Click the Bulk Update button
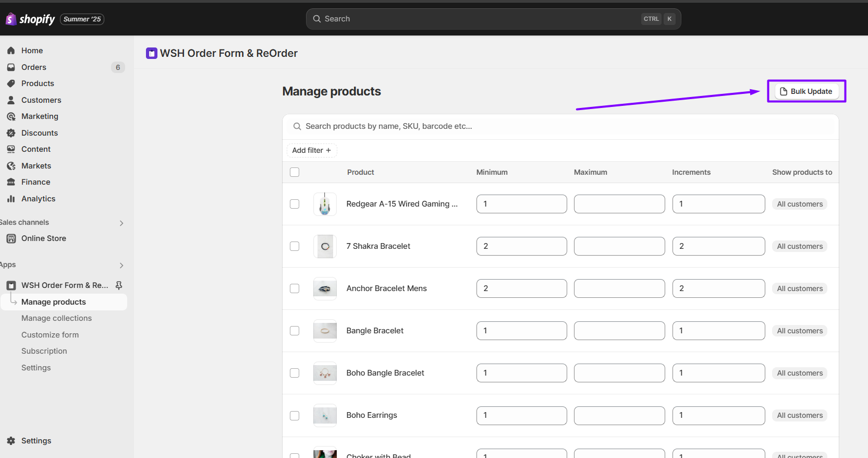Viewport: 868px width, 458px height. pos(806,91)
